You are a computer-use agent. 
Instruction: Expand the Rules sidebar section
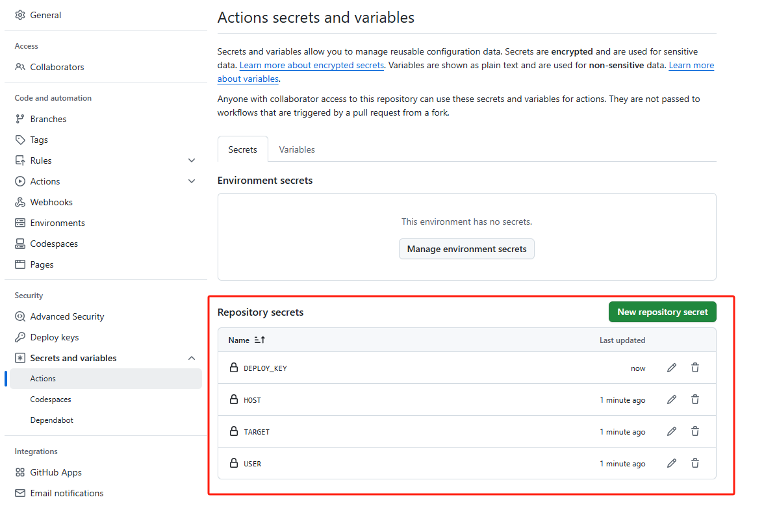coord(192,160)
